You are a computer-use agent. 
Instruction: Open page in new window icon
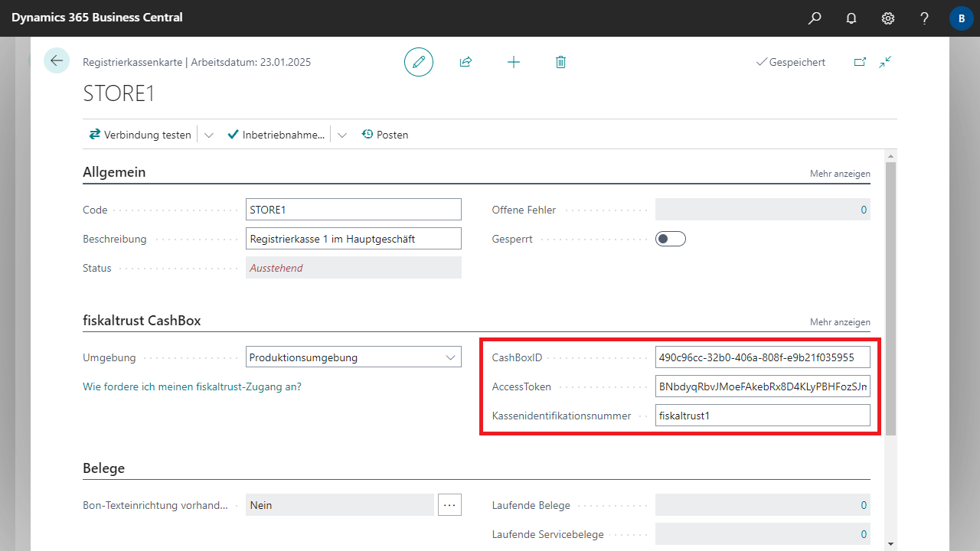pyautogui.click(x=860, y=62)
